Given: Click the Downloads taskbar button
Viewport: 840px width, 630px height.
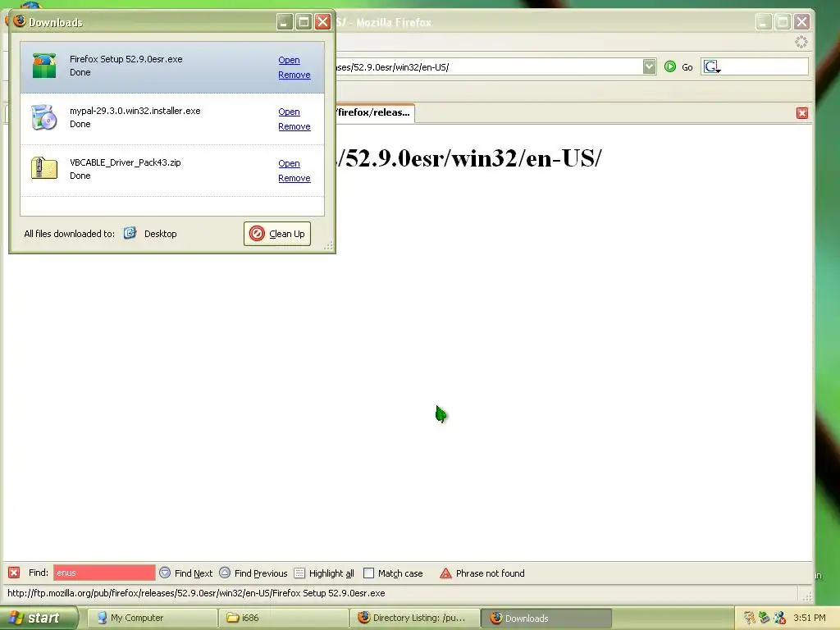Looking at the screenshot, I should 546,618.
